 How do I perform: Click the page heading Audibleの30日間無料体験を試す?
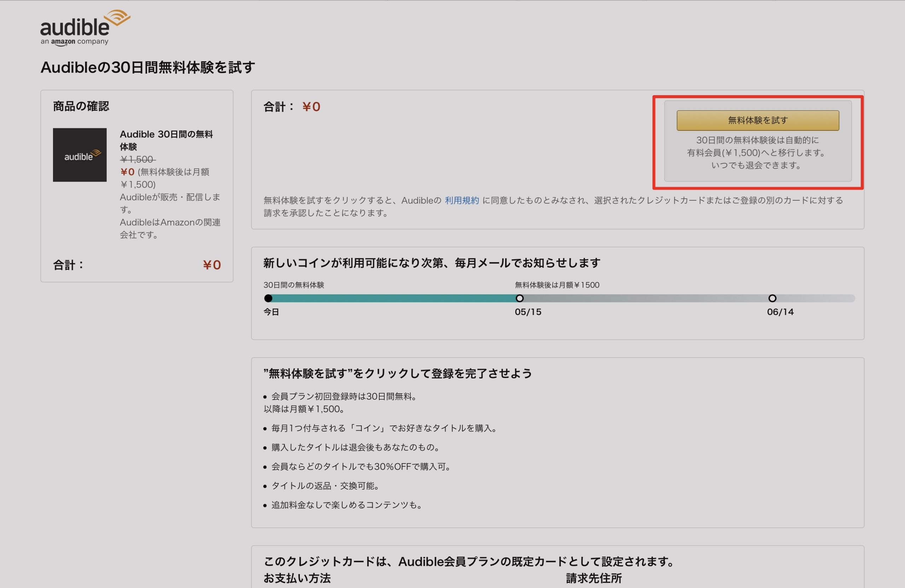point(147,67)
